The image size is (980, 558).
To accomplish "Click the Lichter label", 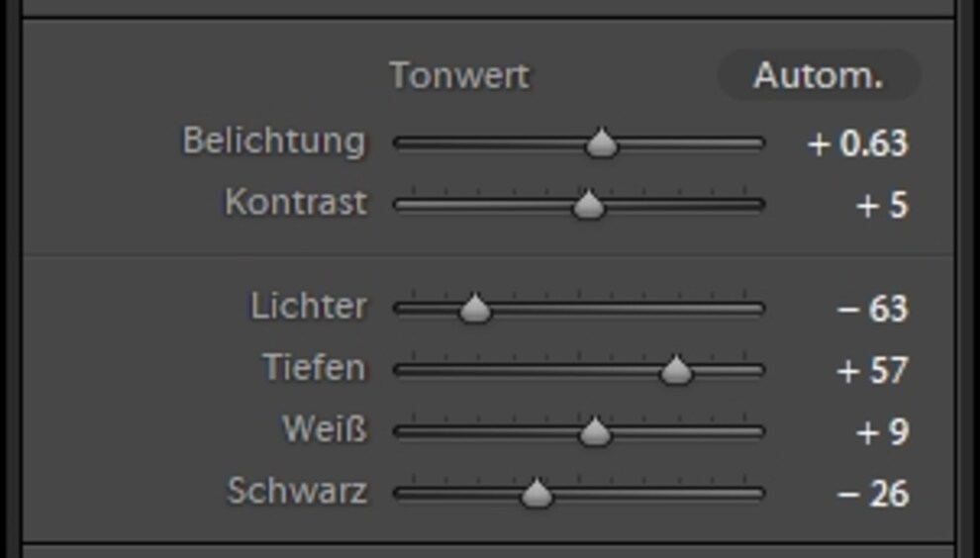I will click(x=309, y=306).
